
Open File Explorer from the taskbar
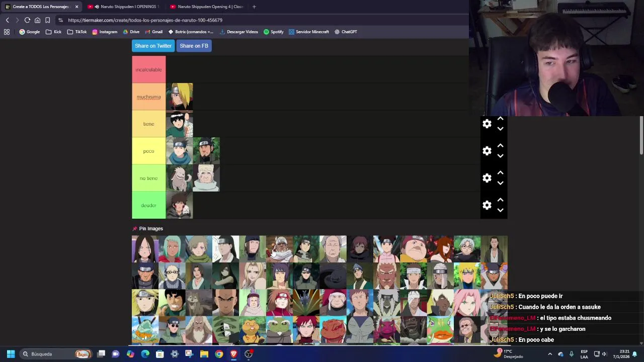click(x=204, y=354)
